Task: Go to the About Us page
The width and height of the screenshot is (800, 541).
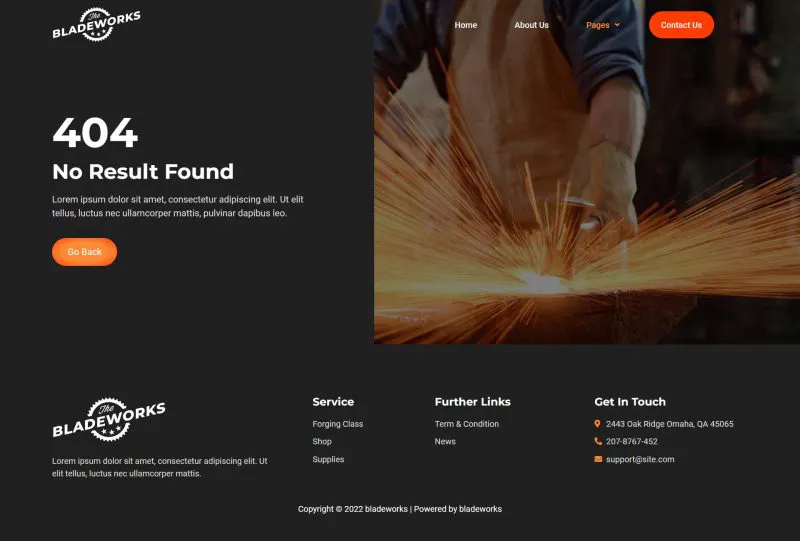Action: 531,25
